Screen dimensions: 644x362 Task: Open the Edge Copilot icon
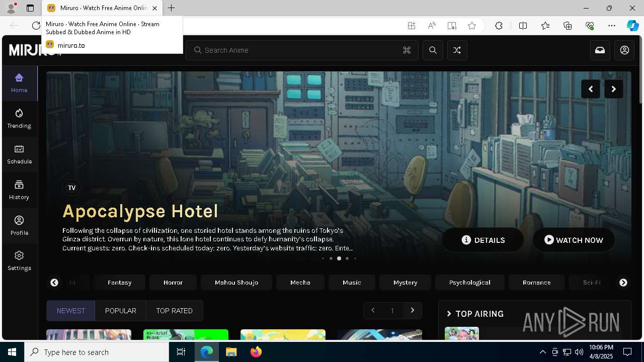click(632, 26)
